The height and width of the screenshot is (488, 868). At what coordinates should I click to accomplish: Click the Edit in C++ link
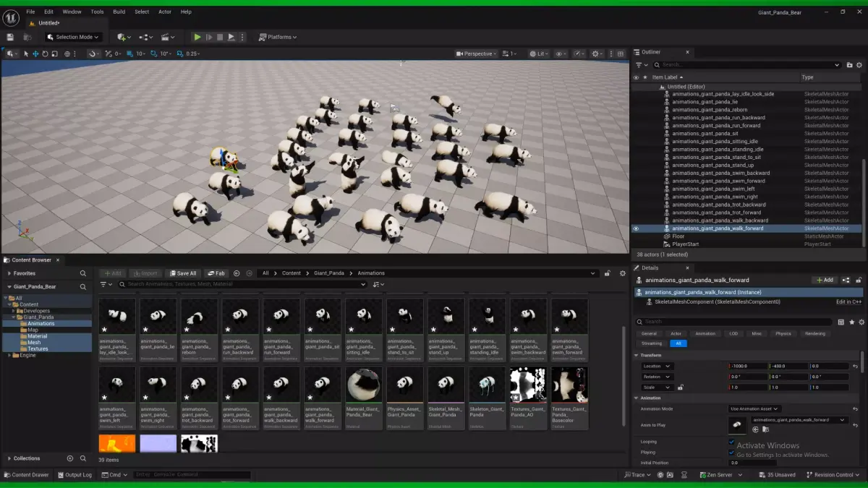pyautogui.click(x=848, y=301)
